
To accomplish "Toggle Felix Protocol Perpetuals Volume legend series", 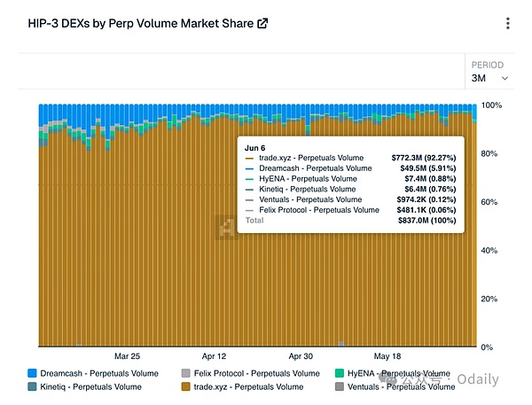I will [251, 373].
